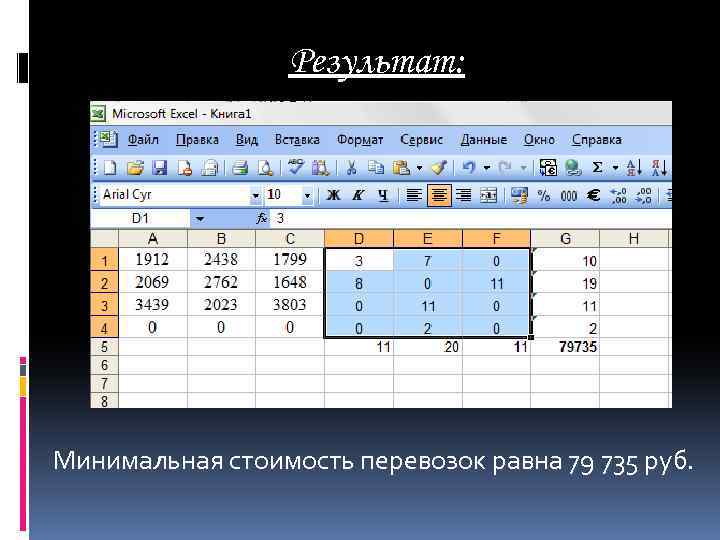Insert function via fx button
720x540 pixels.
coord(262,218)
